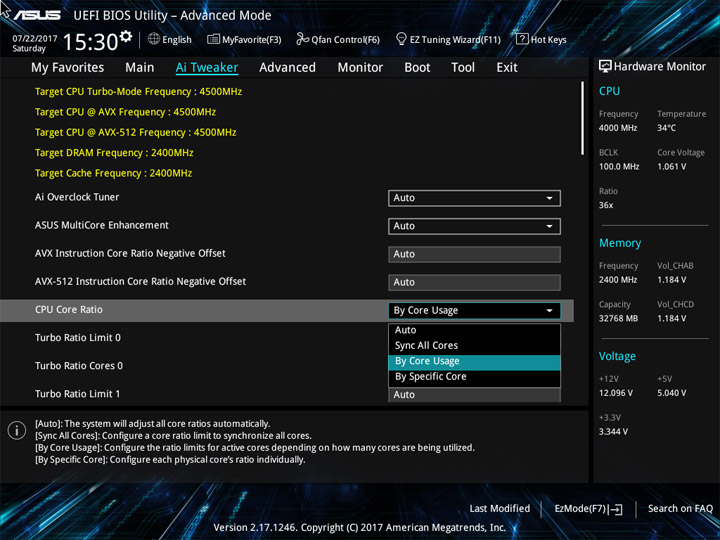The height and width of the screenshot is (540, 720).
Task: Go to the Exit tab
Action: click(x=507, y=68)
